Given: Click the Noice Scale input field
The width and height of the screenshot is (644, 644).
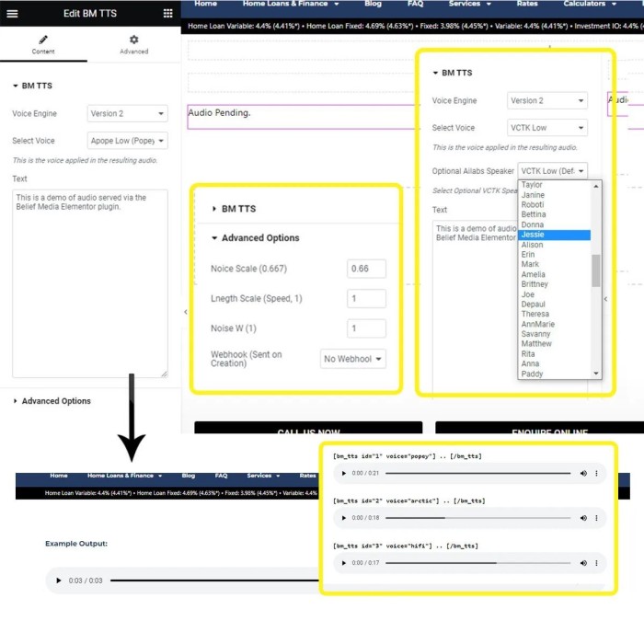Looking at the screenshot, I should 366,269.
